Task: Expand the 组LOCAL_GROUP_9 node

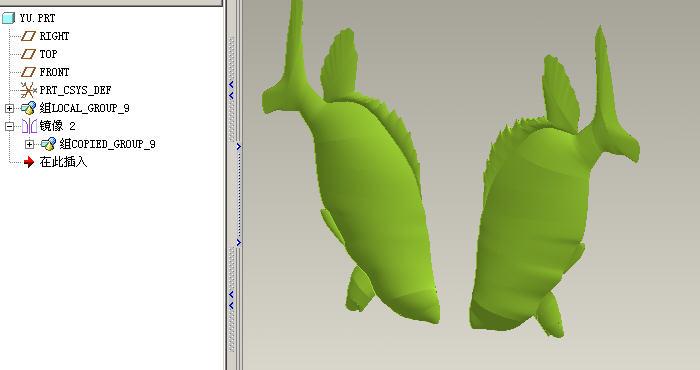Action: [x=9, y=108]
